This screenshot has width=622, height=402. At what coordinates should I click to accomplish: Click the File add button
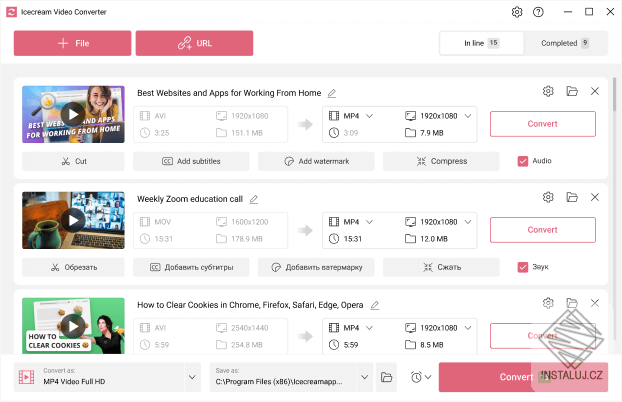(x=73, y=43)
